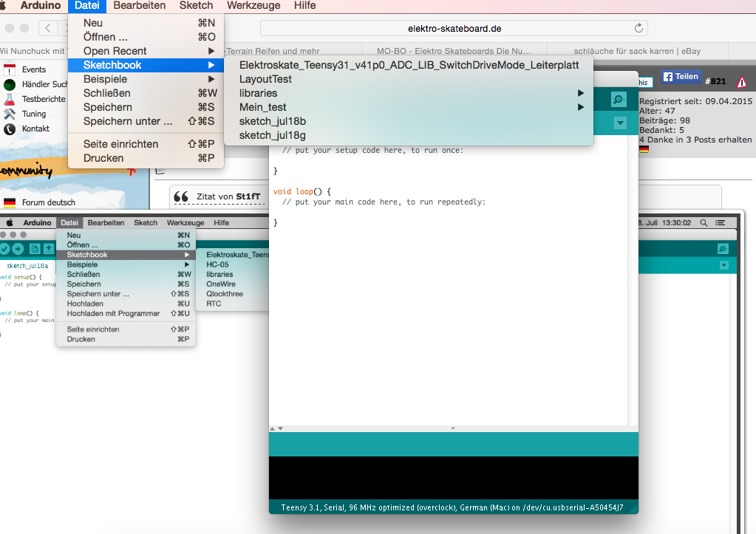Go back using Safari's back arrow
756x534 pixels.
pos(48,28)
